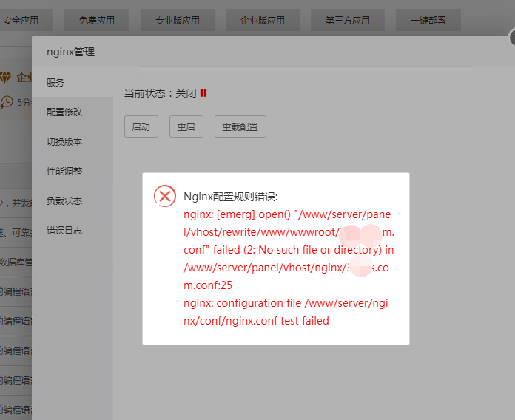Viewport: 515px width, 420px height.
Task: Click the clock icon on left panel
Action: click(7, 101)
